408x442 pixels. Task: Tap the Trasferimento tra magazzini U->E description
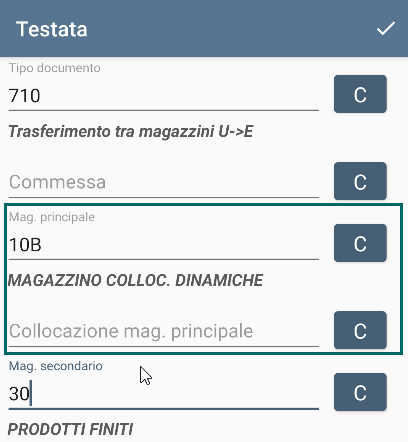[130, 131]
